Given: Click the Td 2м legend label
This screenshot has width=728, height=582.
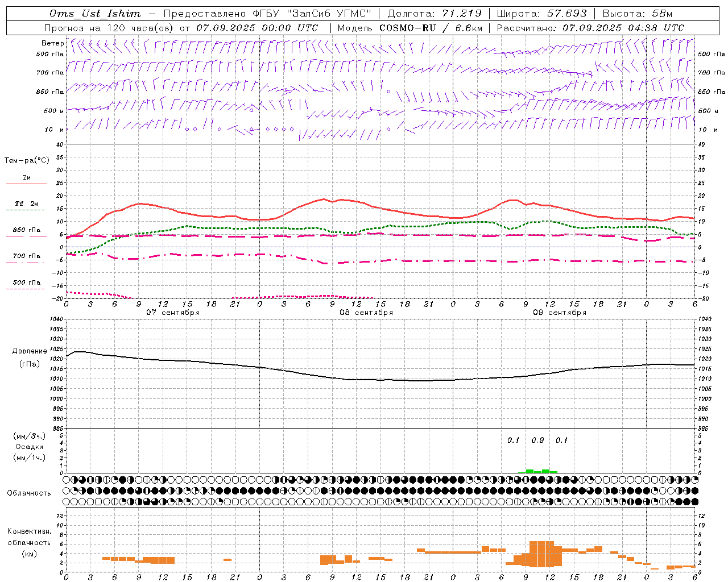Looking at the screenshot, I should (x=27, y=203).
